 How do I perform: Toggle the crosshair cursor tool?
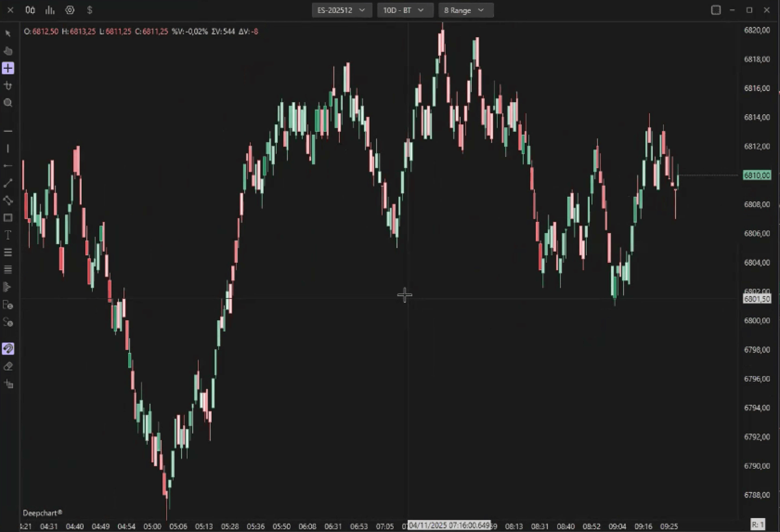pos(8,68)
